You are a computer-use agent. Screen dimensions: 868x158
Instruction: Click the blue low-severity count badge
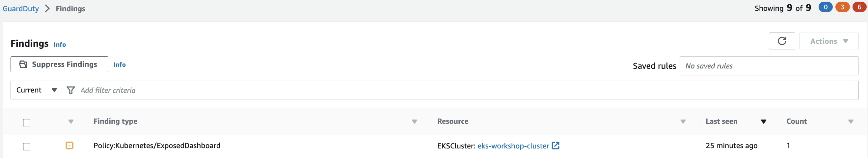tap(825, 7)
